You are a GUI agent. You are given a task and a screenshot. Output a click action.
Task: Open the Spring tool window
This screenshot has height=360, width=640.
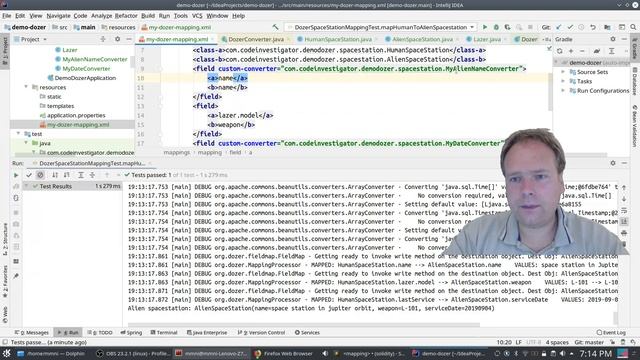131,333
